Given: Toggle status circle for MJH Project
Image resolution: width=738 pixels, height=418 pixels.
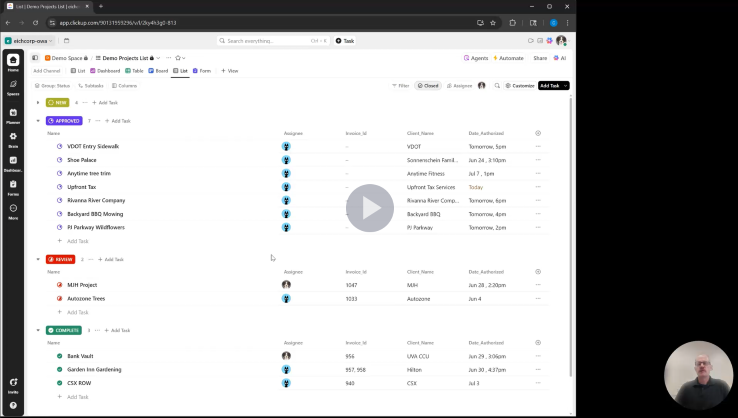Looking at the screenshot, I should click(x=60, y=285).
